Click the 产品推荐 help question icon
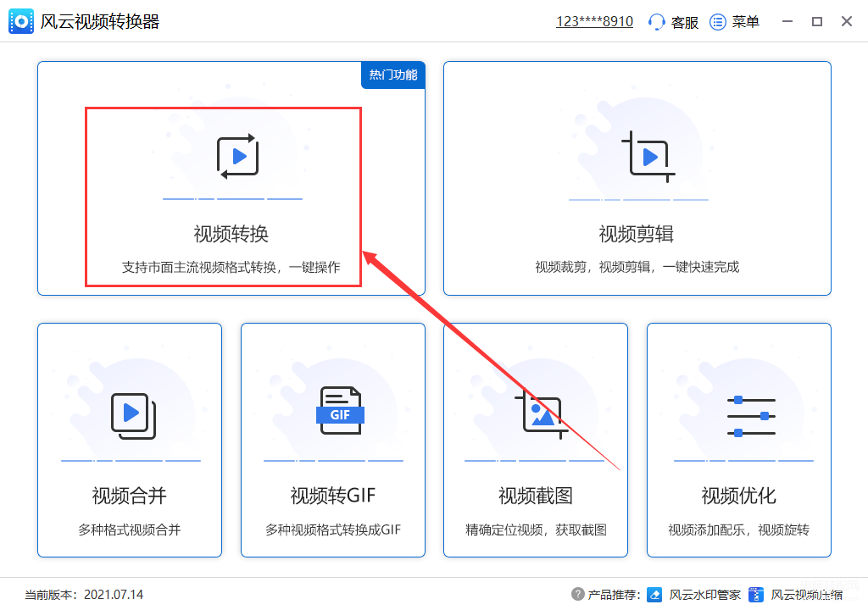The image size is (868, 610). [578, 594]
